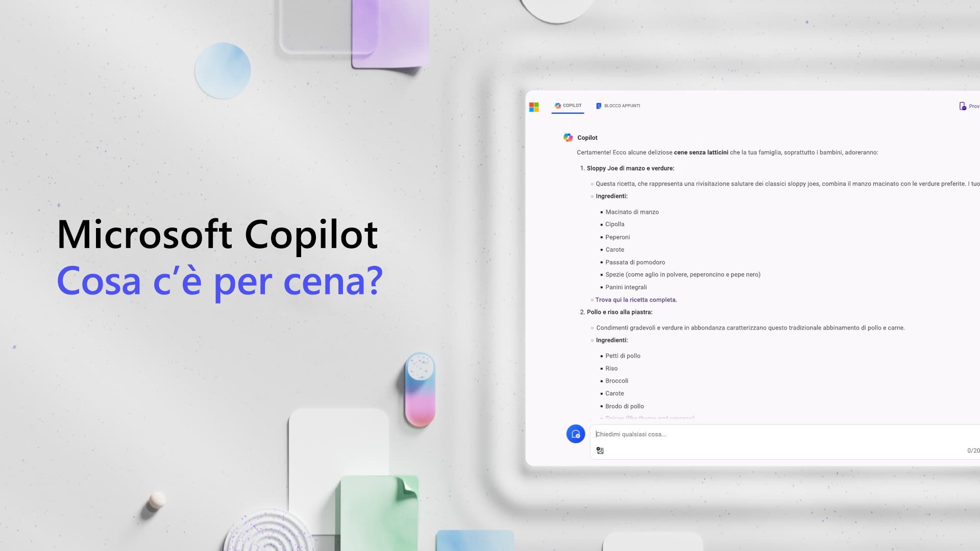The image size is (980, 551).
Task: Click the blue microphone input icon
Action: tap(574, 433)
